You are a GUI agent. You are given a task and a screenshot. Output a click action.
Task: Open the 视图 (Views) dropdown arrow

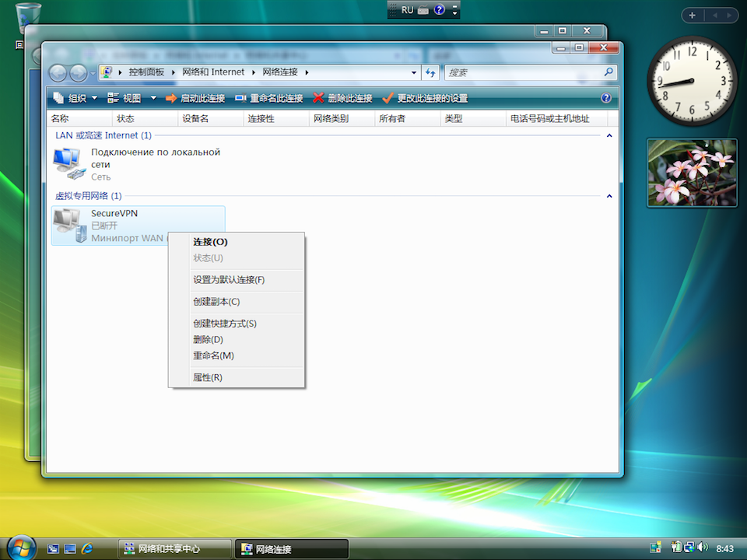tap(153, 98)
